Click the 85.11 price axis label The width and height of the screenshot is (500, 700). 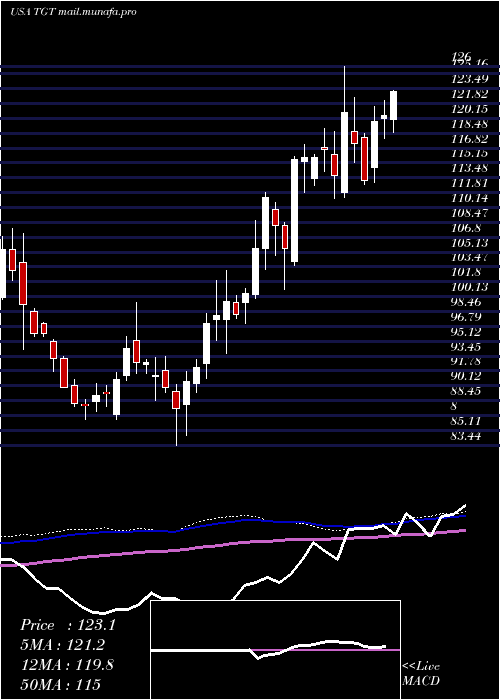click(x=466, y=421)
